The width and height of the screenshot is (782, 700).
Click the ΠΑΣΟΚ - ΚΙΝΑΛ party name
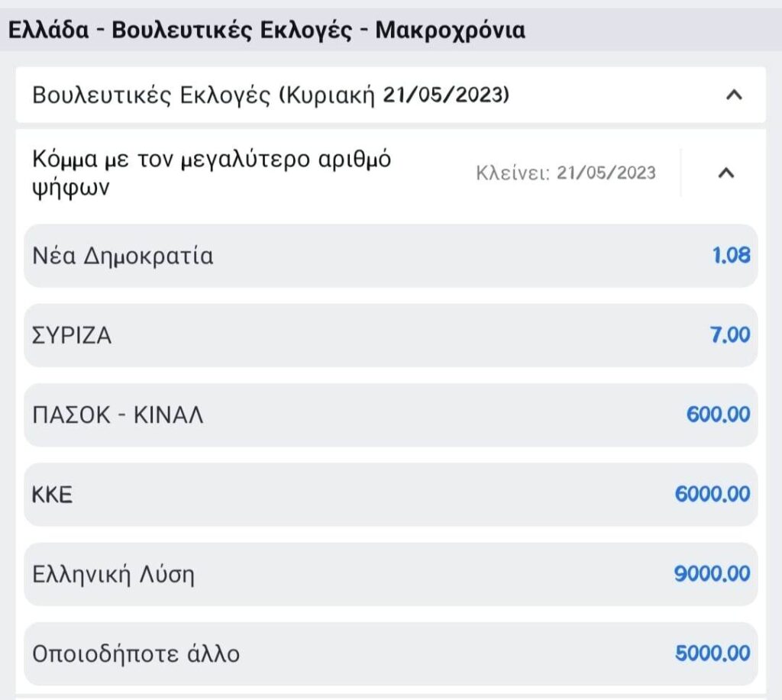(x=118, y=415)
